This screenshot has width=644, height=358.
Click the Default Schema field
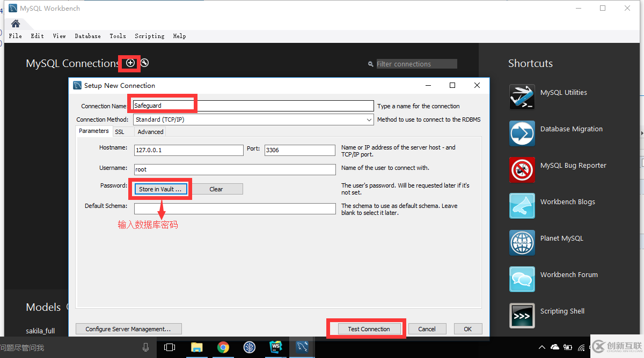click(x=235, y=208)
